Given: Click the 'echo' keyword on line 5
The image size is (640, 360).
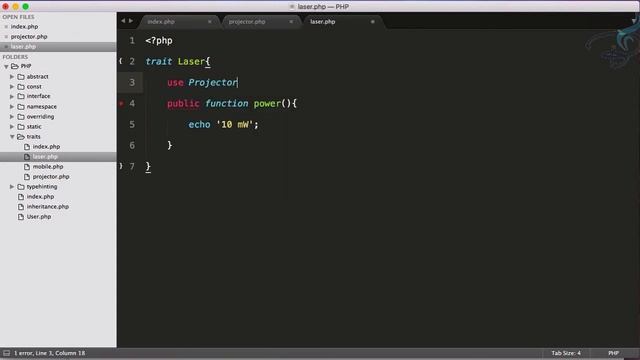Looking at the screenshot, I should tap(199, 124).
